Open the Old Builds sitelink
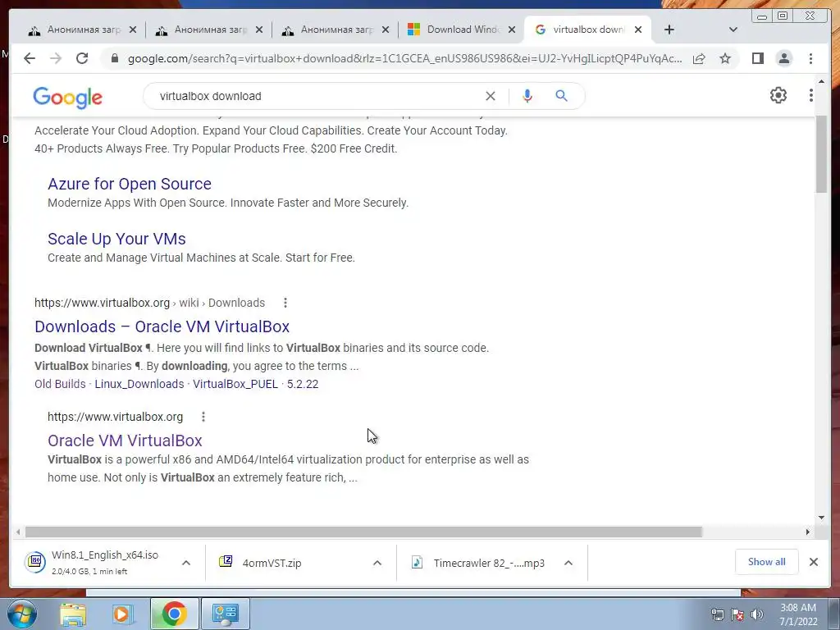This screenshot has width=840, height=630. 60,384
